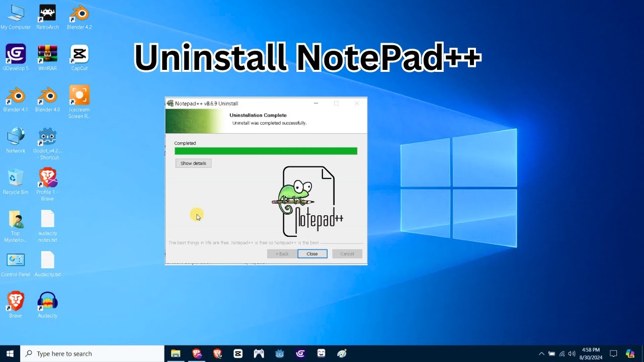This screenshot has height=362, width=644.
Task: Select the CapCut desktop shortcut
Action: click(x=79, y=57)
